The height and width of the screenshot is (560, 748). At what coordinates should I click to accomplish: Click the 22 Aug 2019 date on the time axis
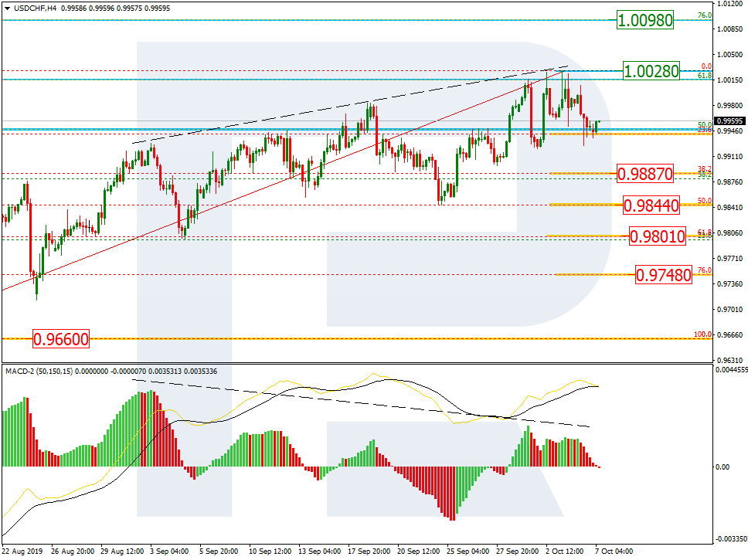pyautogui.click(x=22, y=551)
